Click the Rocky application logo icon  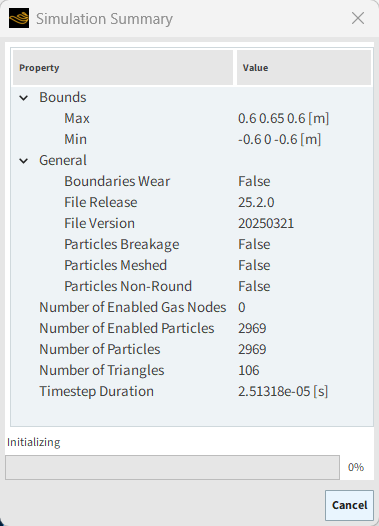[x=19, y=18]
